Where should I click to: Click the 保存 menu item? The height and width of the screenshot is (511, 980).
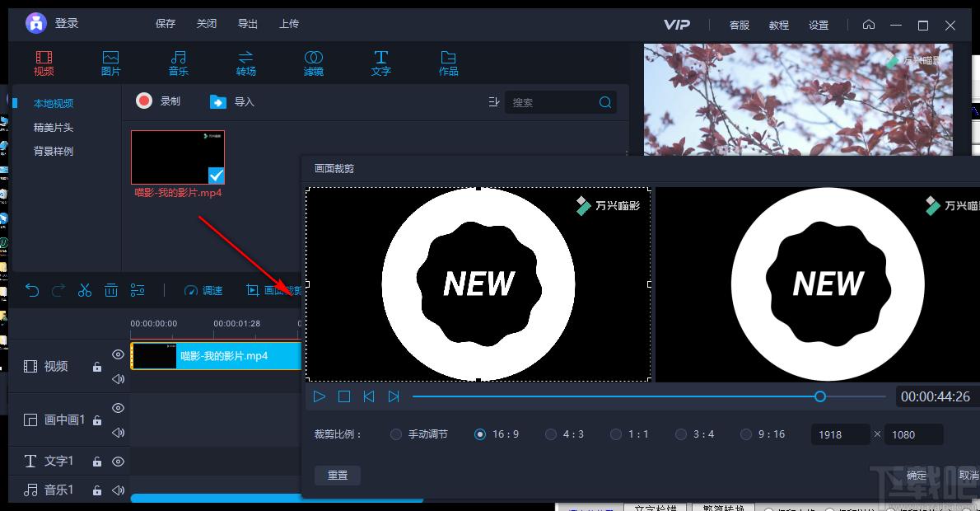pyautogui.click(x=166, y=24)
